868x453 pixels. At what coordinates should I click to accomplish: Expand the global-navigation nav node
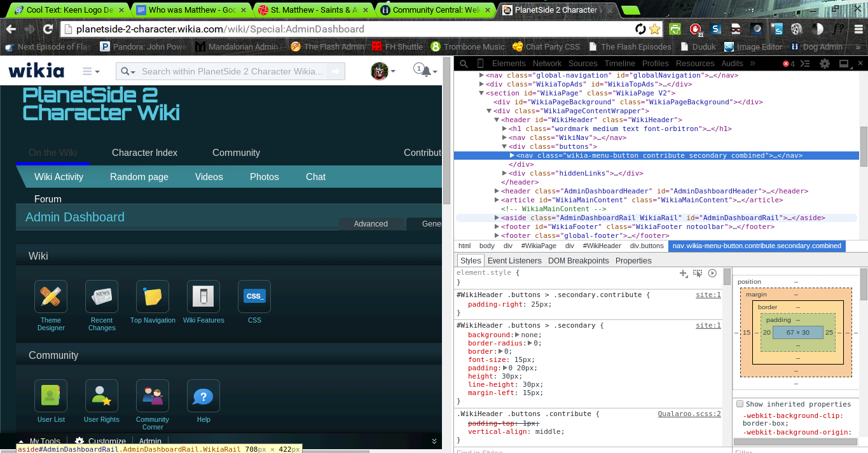point(481,75)
